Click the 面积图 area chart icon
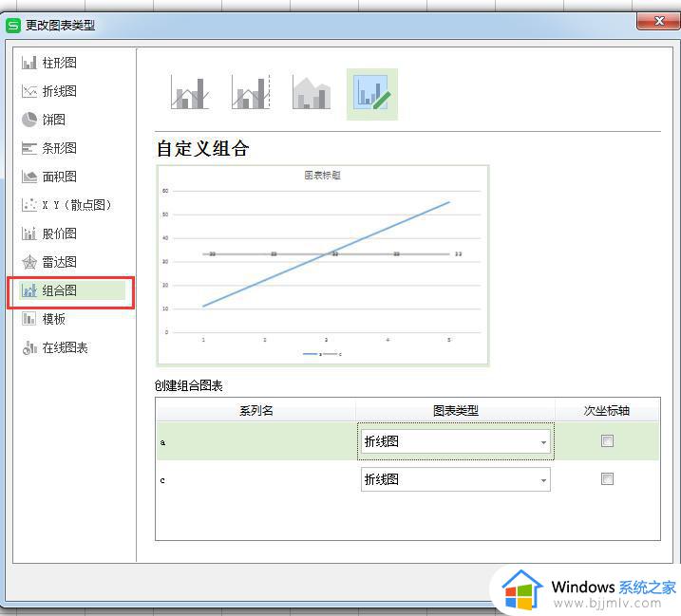681x616 pixels. (x=29, y=177)
